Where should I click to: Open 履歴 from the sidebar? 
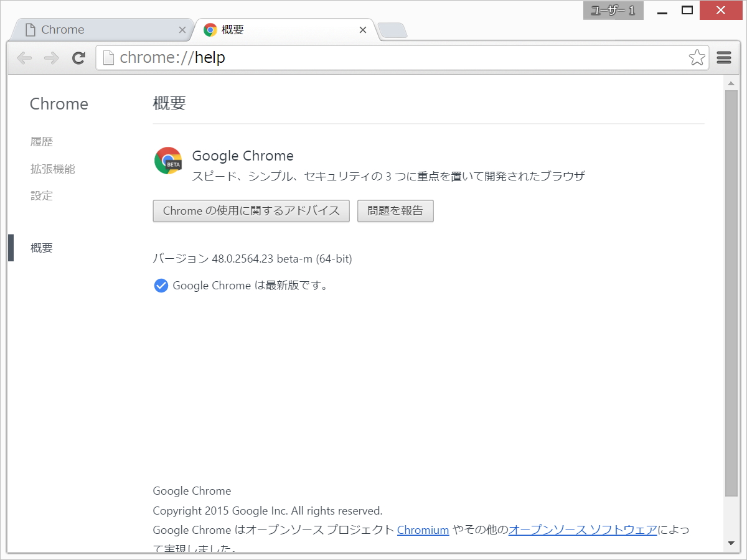[42, 141]
